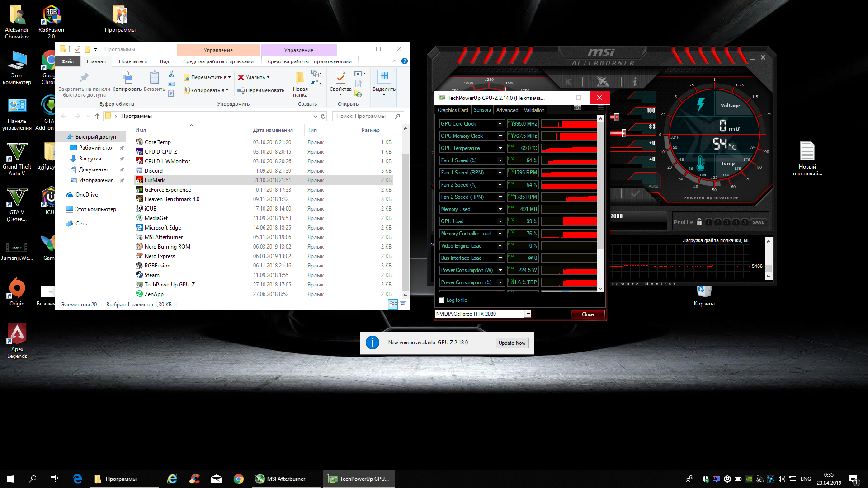Switch Explorer to details view icon
Viewport: 868px width, 488px height.
(393, 305)
